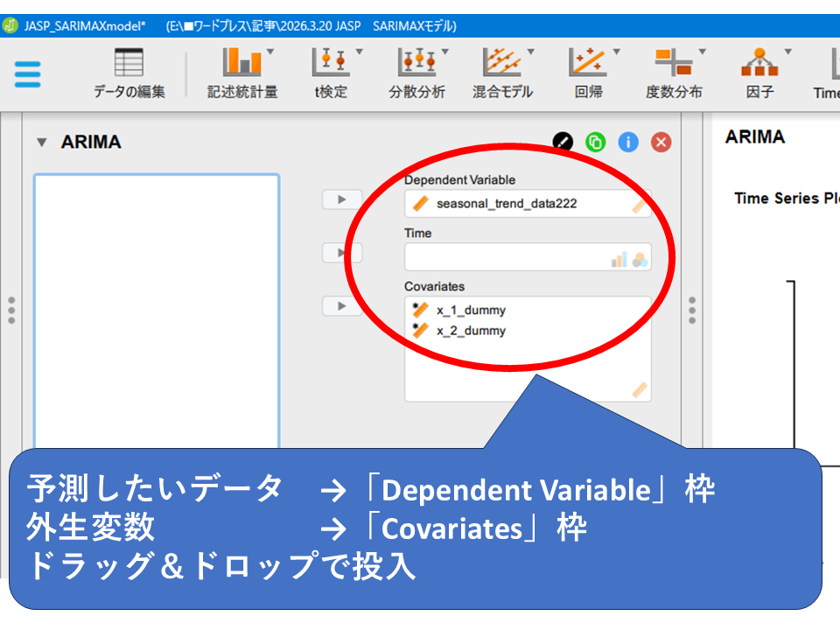Click the arrow button for Time
This screenshot has width=840, height=630.
click(x=342, y=253)
